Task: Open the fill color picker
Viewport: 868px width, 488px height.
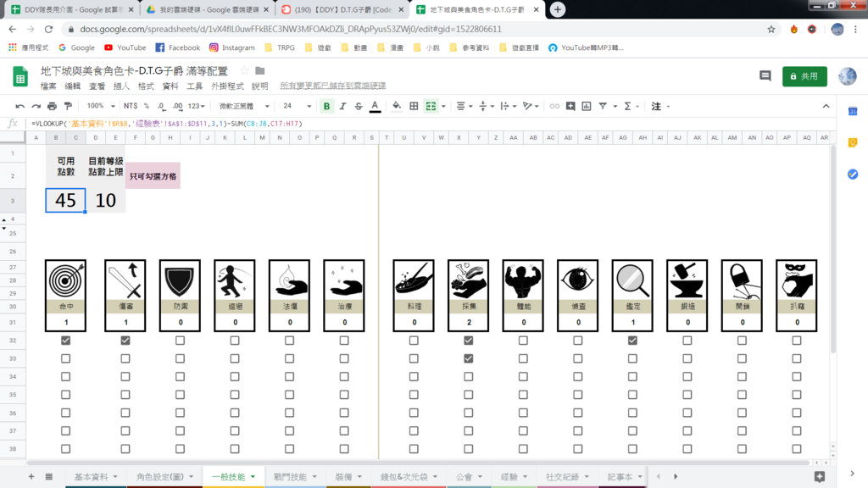Action: tap(397, 106)
